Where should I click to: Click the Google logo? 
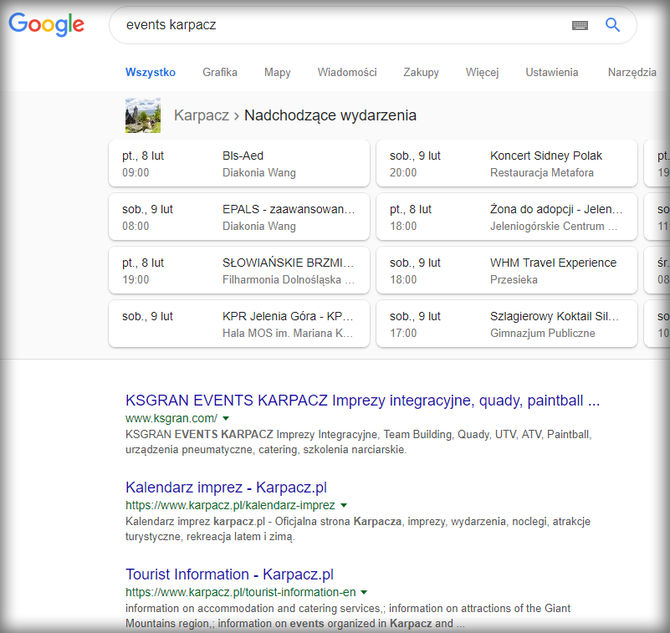point(47,24)
